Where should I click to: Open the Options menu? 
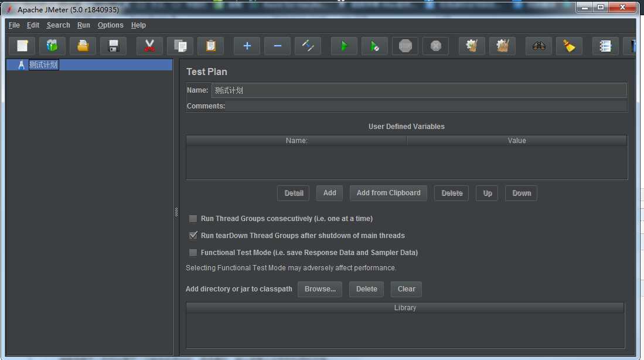[x=111, y=25]
